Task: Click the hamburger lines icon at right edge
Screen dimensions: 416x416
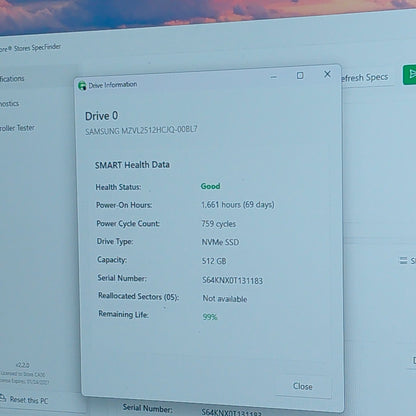Action: 403,260
